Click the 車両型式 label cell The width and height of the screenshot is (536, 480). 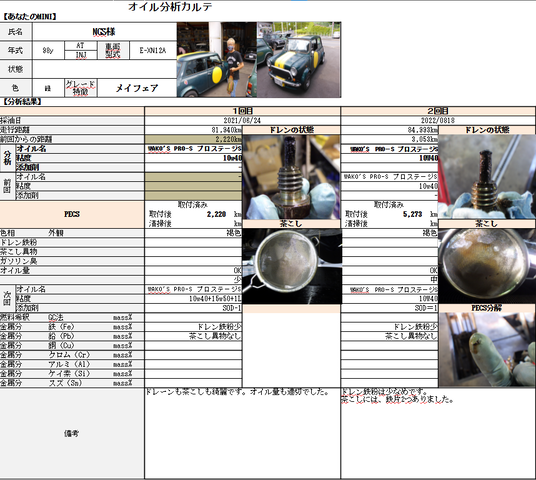coord(113,51)
